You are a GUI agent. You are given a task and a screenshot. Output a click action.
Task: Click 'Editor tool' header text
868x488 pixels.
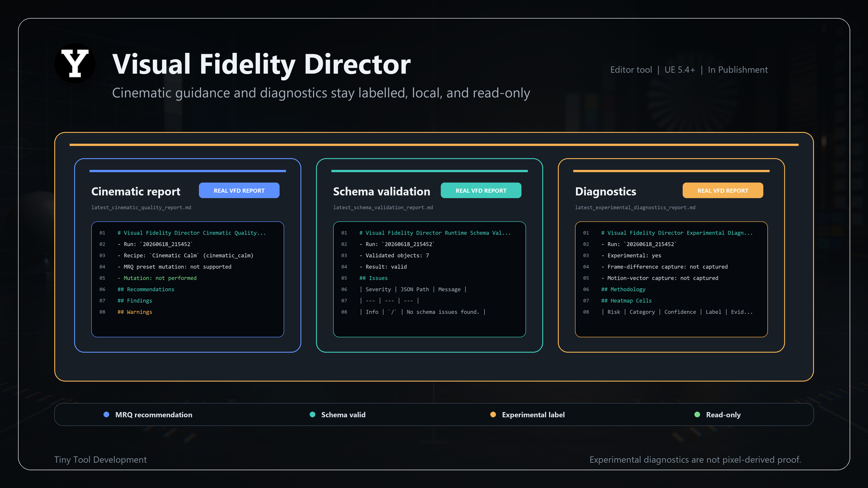(x=631, y=70)
